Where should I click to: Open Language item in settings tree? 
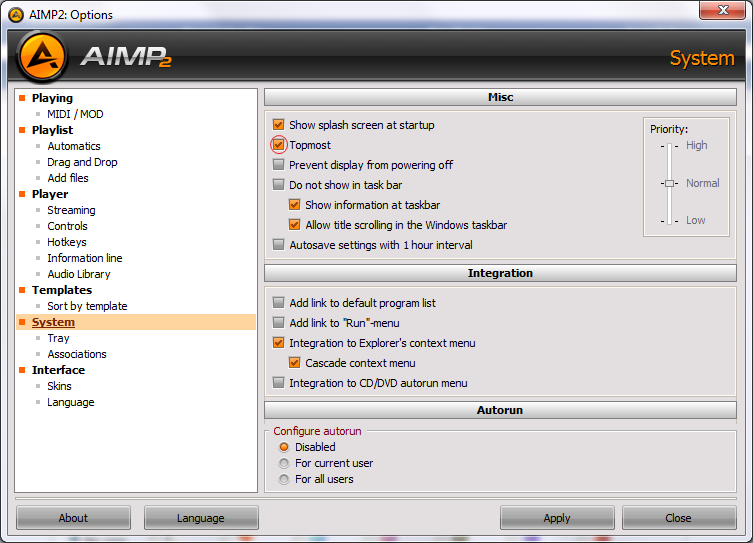(71, 402)
